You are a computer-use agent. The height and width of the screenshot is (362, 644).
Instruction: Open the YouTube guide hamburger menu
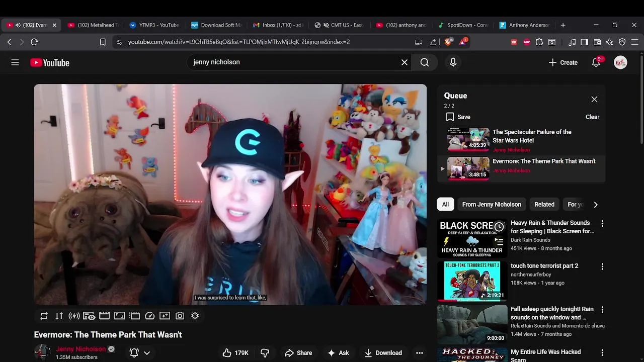tap(15, 62)
